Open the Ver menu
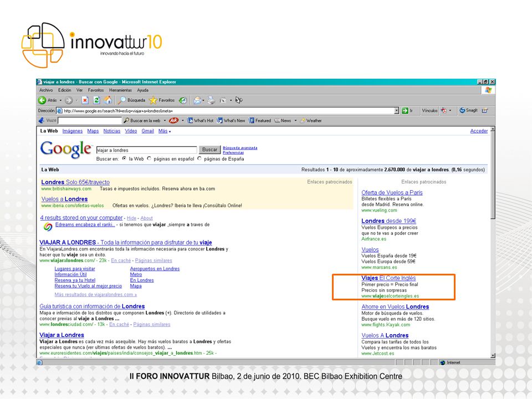The height and width of the screenshot is (399, 532). (x=79, y=90)
